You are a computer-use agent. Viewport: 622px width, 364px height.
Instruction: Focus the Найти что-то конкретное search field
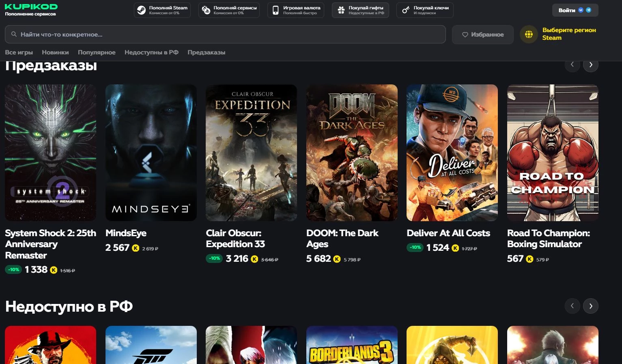[x=227, y=34]
